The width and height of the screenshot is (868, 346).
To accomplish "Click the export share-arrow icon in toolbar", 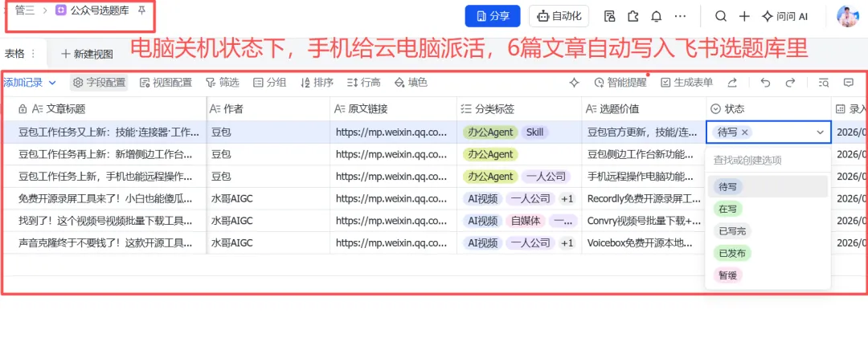I will (732, 83).
